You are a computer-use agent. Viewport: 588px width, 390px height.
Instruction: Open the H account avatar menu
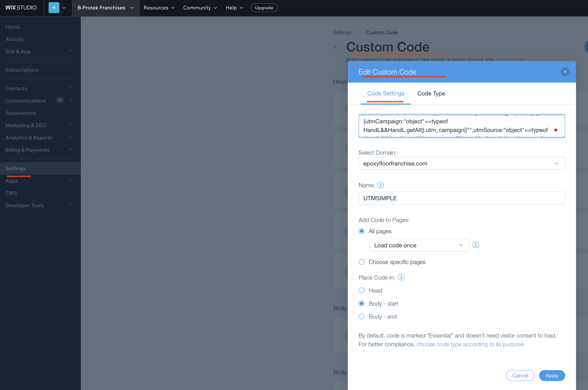point(57,8)
